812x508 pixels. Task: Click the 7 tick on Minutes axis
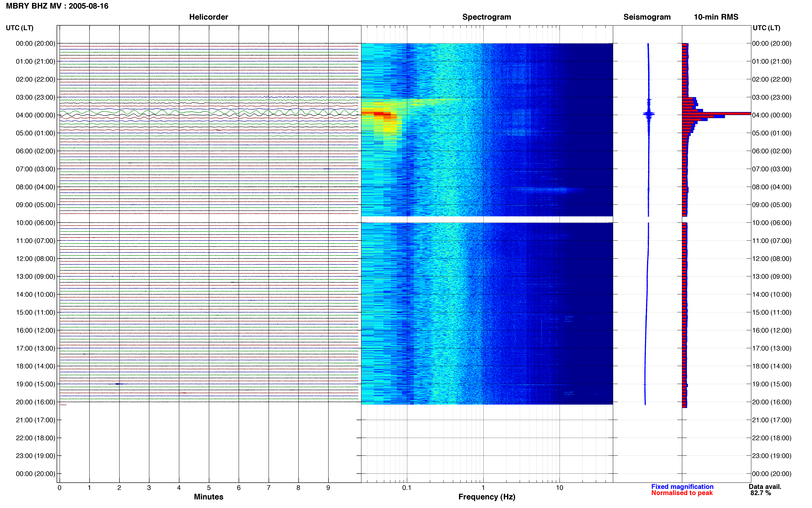tap(269, 488)
